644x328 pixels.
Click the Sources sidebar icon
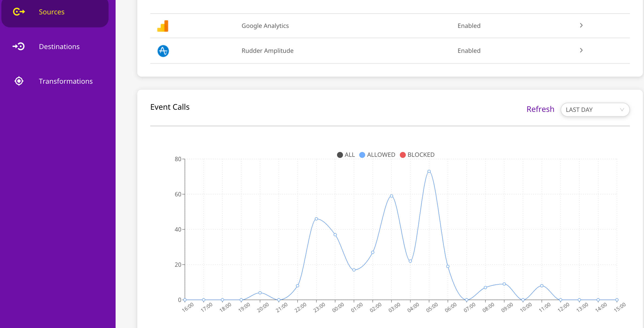(x=19, y=12)
